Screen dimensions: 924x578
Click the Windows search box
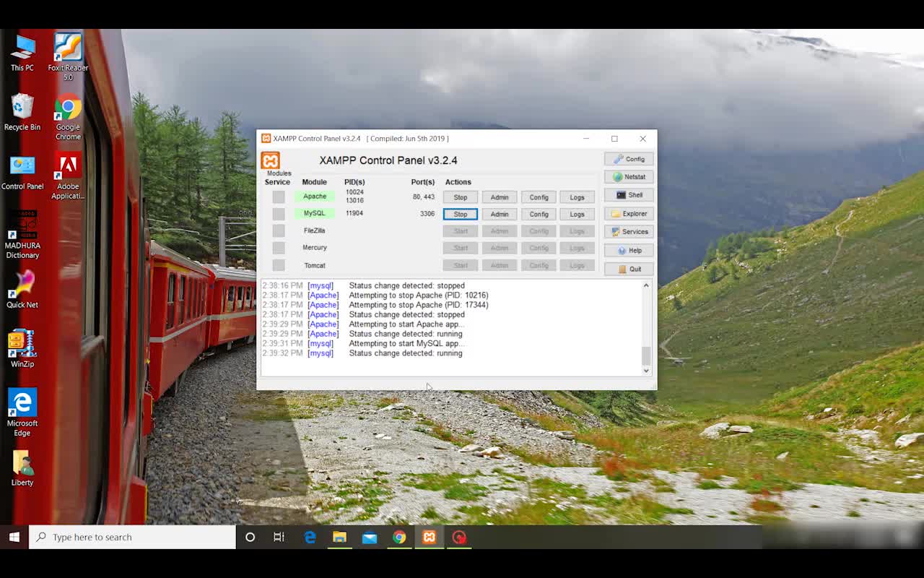[x=132, y=537]
